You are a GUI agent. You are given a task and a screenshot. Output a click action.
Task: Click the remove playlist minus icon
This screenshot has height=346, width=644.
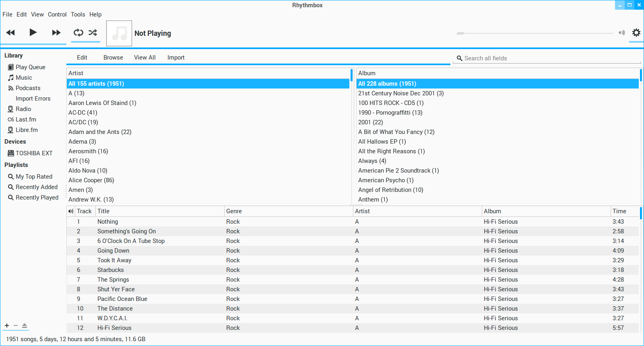[16, 325]
